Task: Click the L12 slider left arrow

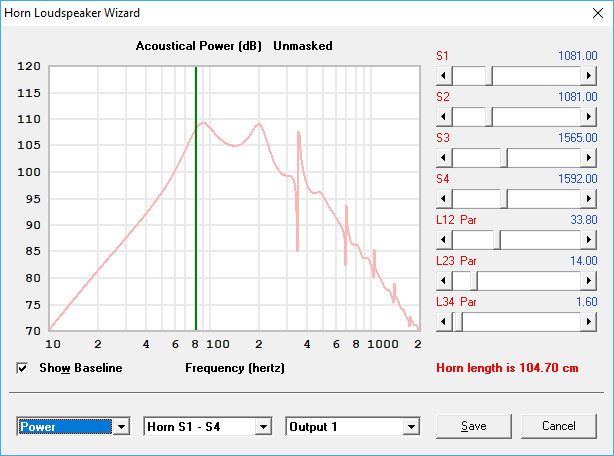Action: tap(444, 240)
